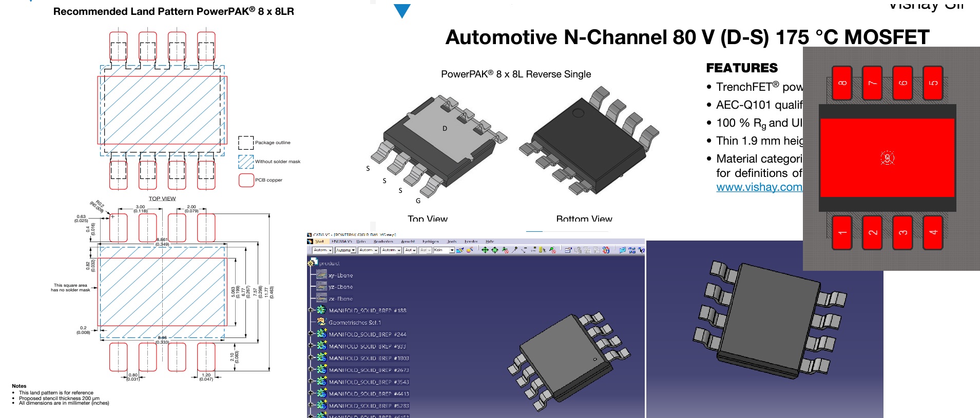Click footprint pad 4 in red layout
This screenshot has width=980, height=418.
click(x=933, y=232)
